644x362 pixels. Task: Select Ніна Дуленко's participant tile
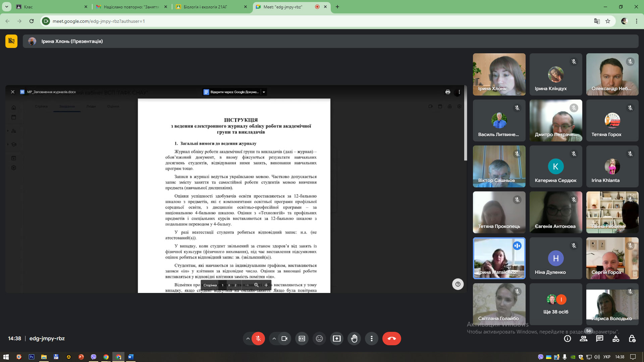[x=556, y=258]
